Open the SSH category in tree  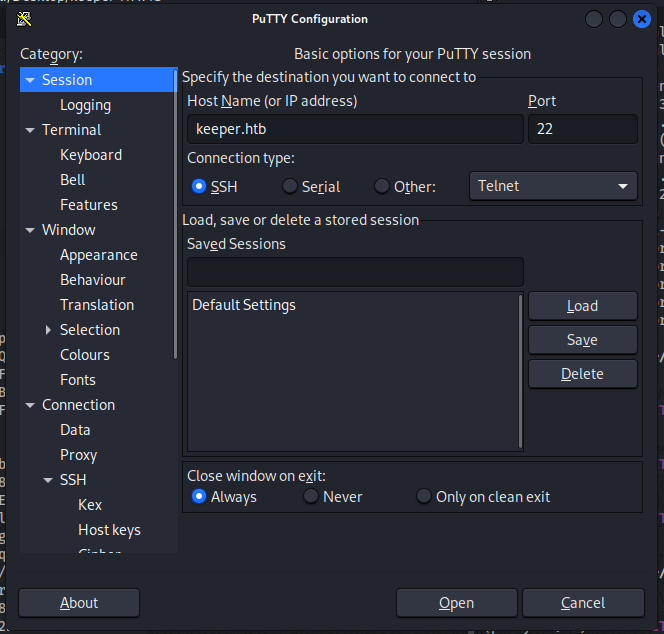(x=73, y=479)
